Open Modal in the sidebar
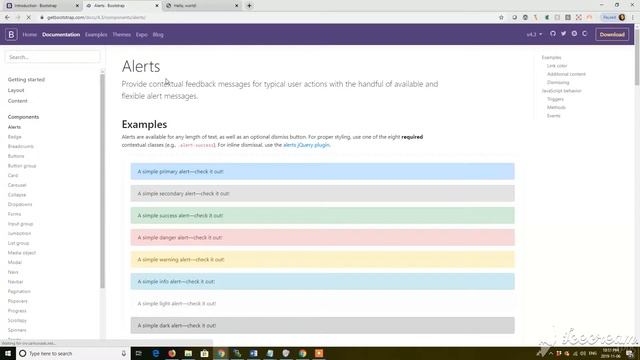The height and width of the screenshot is (360, 640). coord(15,262)
